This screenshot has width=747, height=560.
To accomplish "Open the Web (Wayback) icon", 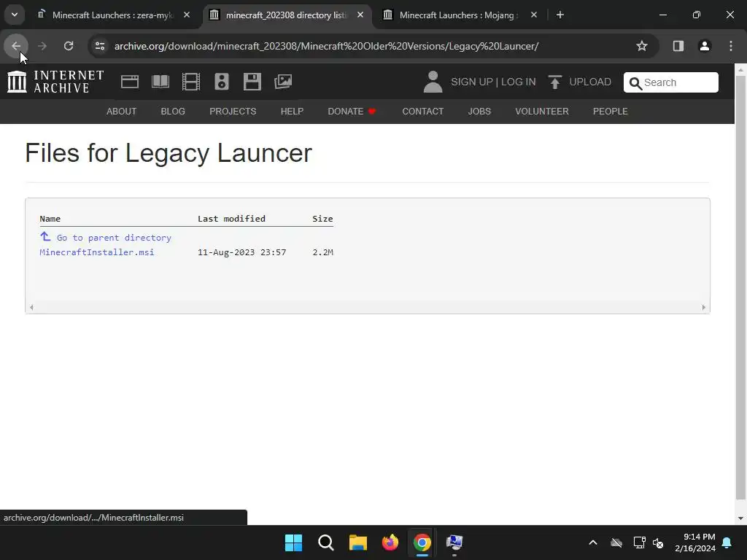I will tap(130, 82).
